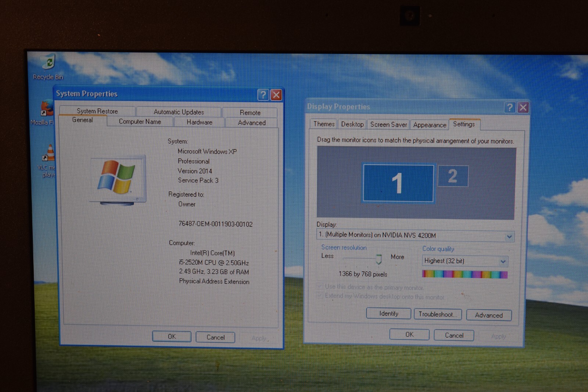Click the 'Version 2014' text
The image size is (588, 392).
coord(195,171)
